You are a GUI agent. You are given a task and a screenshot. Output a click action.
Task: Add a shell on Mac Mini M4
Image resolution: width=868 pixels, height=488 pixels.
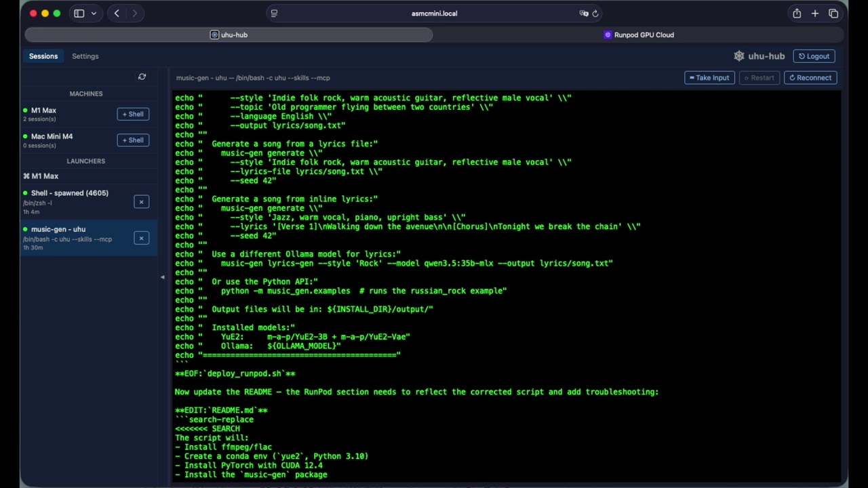coord(133,140)
